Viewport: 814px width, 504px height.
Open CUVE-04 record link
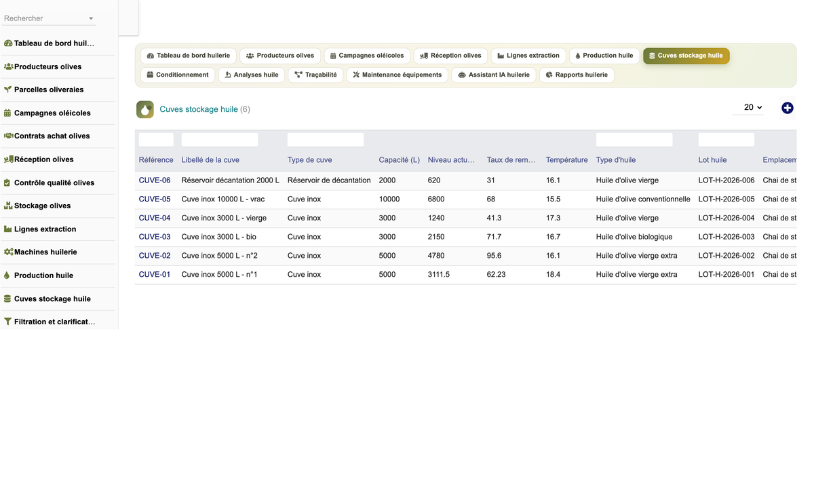(155, 218)
